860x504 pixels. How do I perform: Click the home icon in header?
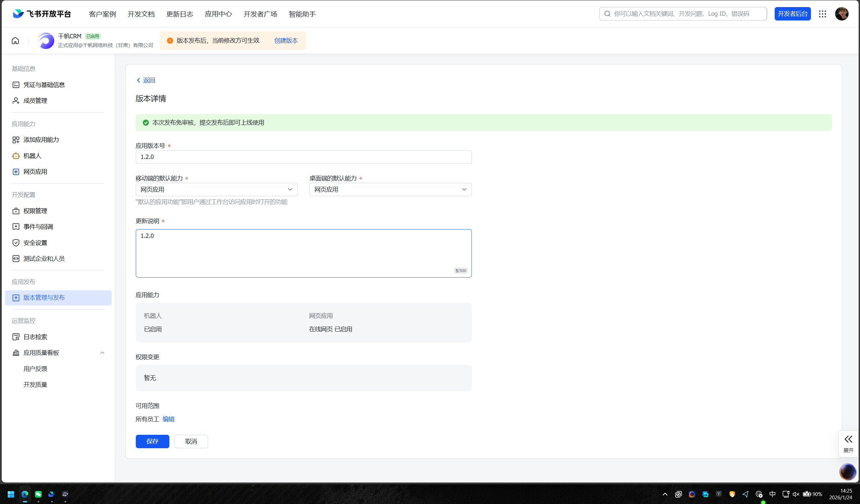click(x=15, y=41)
